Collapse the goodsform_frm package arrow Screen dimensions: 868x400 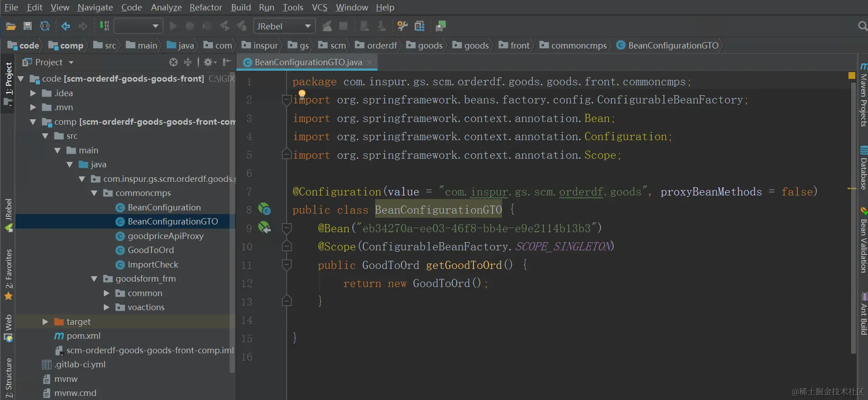click(x=94, y=278)
